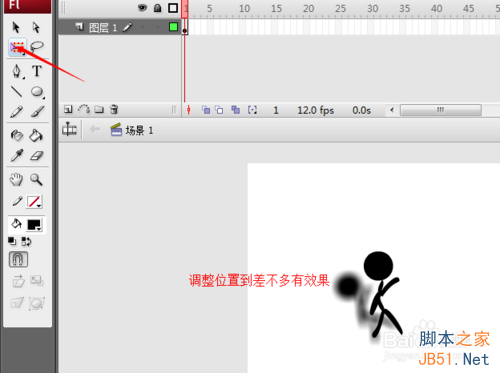Select the Oval tool

pos(37,92)
